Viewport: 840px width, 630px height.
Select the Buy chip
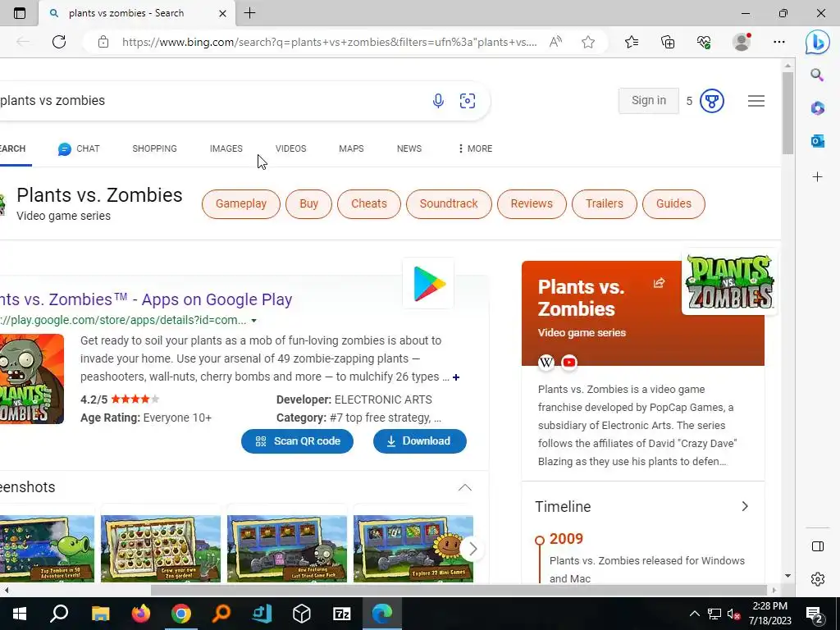tap(308, 204)
